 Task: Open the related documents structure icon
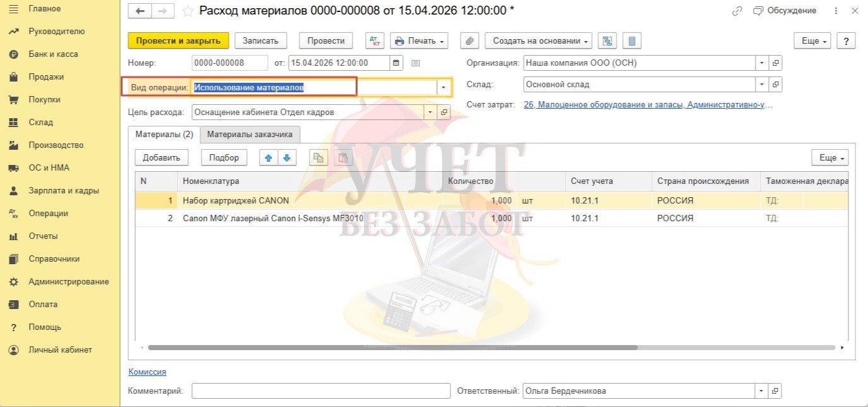coord(608,40)
